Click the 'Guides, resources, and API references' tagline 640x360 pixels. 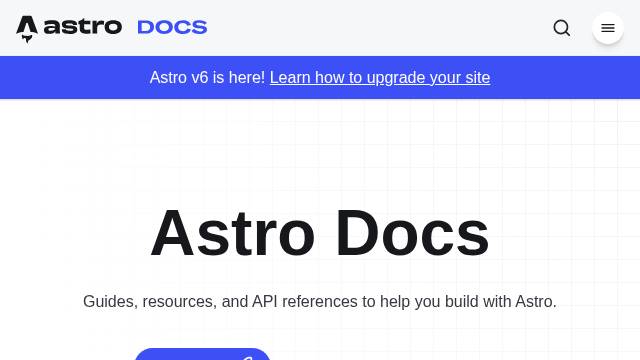[320, 302]
